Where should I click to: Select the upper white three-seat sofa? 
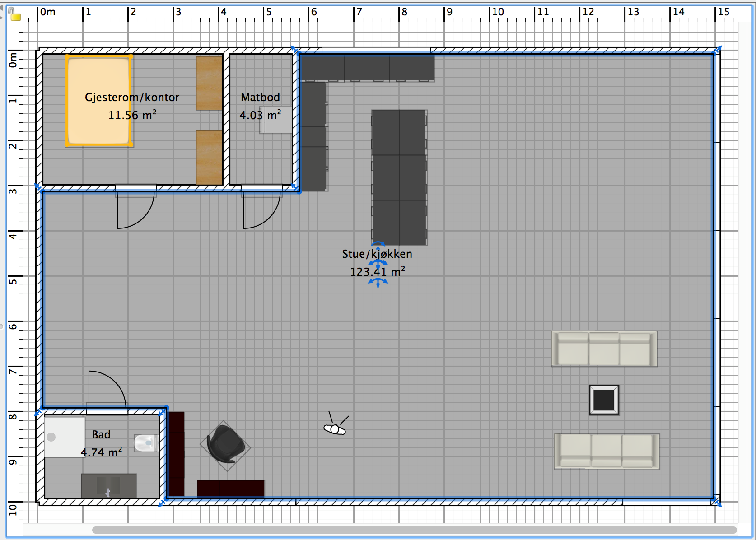click(x=604, y=349)
